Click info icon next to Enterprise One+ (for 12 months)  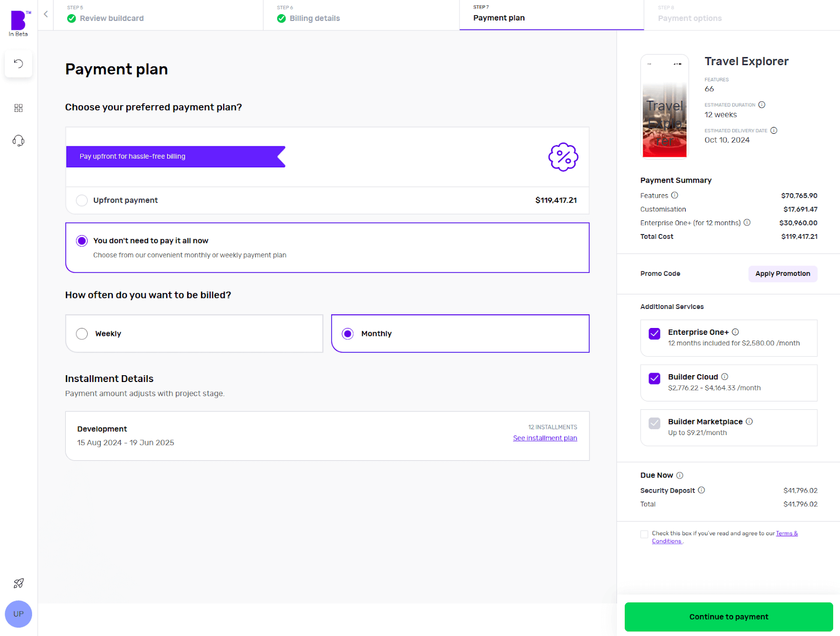(747, 222)
